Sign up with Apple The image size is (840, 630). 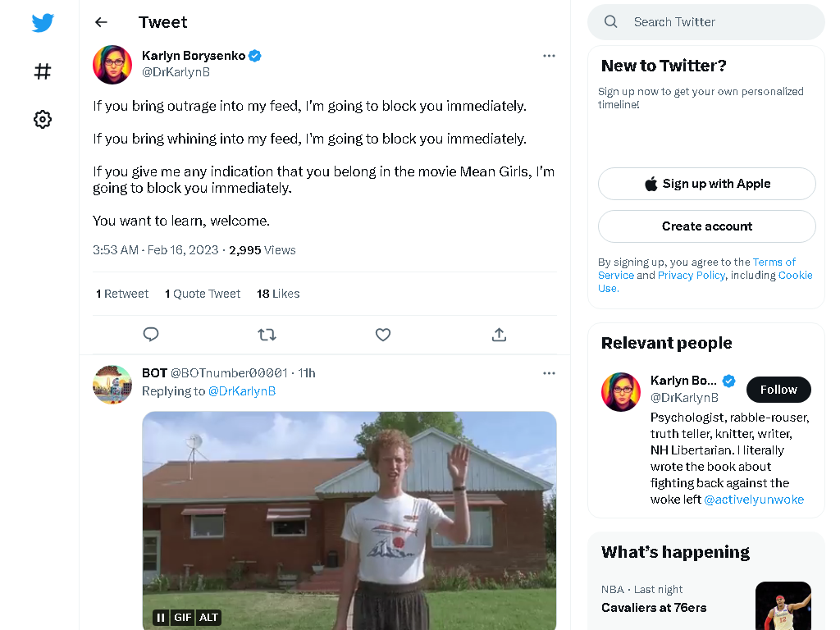pyautogui.click(x=706, y=184)
